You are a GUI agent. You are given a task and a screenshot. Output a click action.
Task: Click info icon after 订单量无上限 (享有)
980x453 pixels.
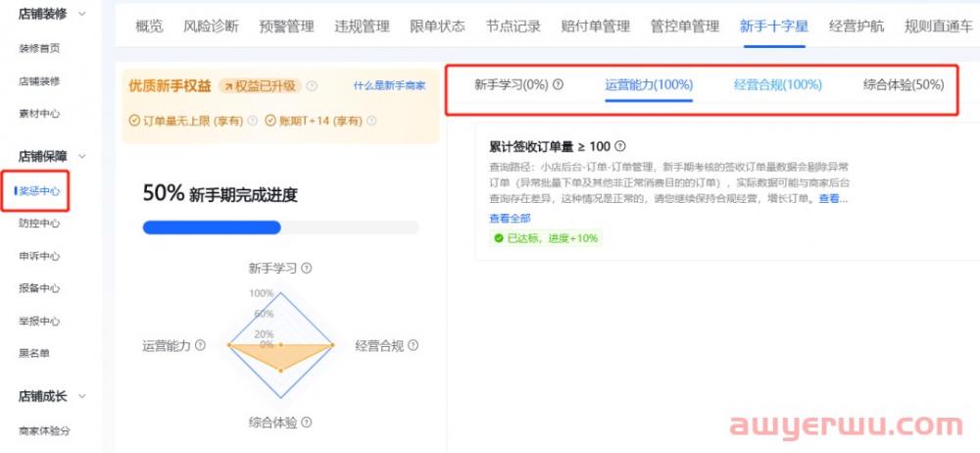click(252, 121)
